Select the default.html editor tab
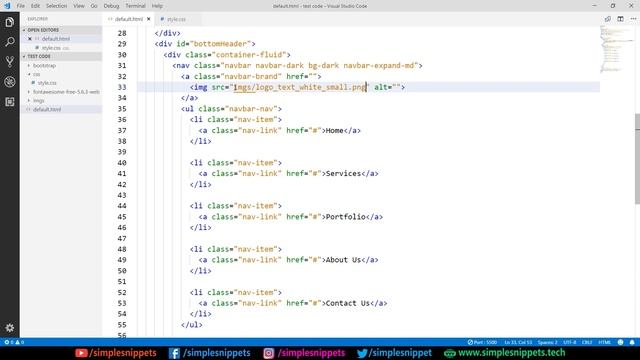Screen dimensions: 640x360 coord(129,19)
